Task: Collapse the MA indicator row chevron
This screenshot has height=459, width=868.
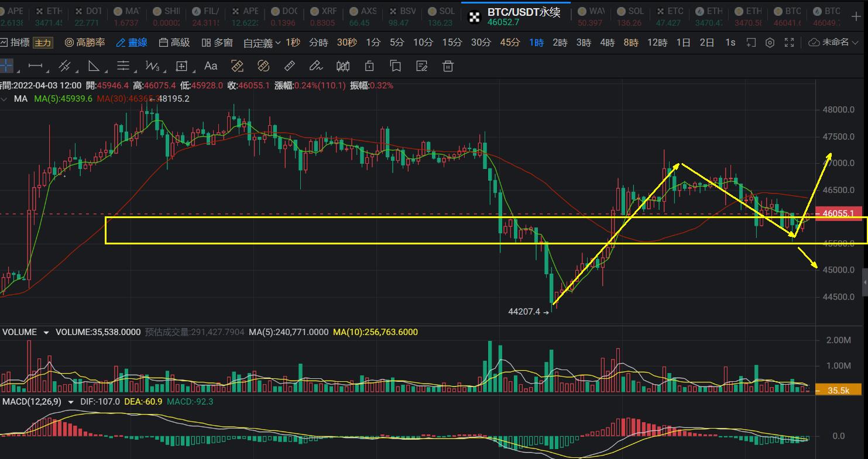Action: pos(5,99)
